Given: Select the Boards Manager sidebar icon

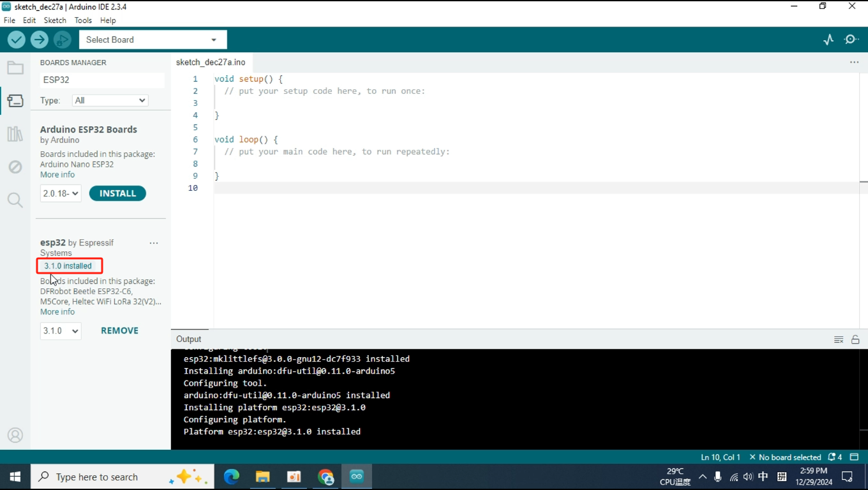Looking at the screenshot, I should [15, 101].
